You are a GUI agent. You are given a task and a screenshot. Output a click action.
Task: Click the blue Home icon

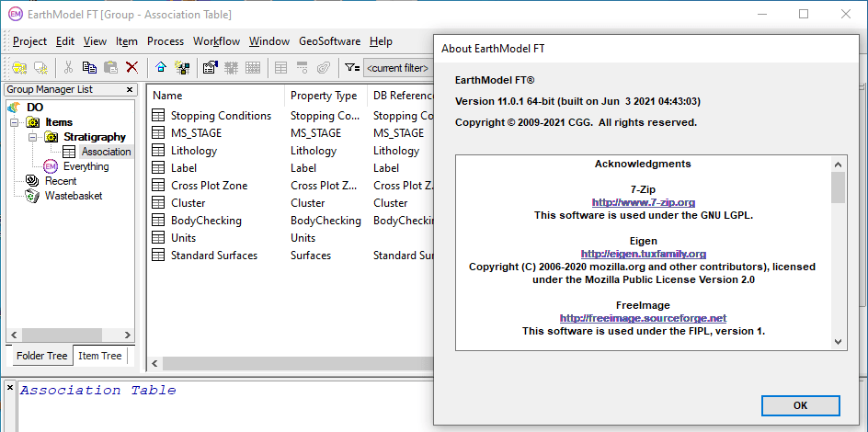click(x=161, y=67)
